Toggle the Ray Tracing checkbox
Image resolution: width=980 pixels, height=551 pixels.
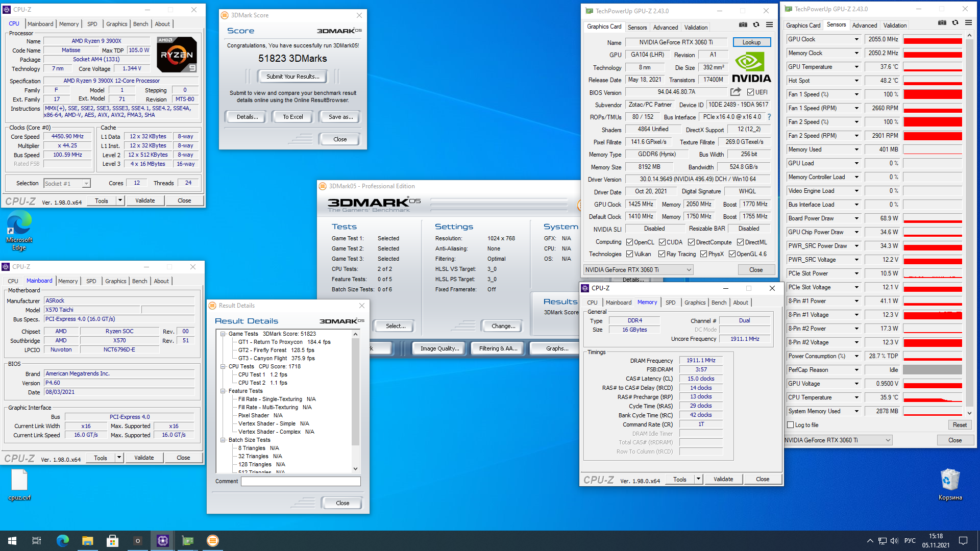coord(661,254)
